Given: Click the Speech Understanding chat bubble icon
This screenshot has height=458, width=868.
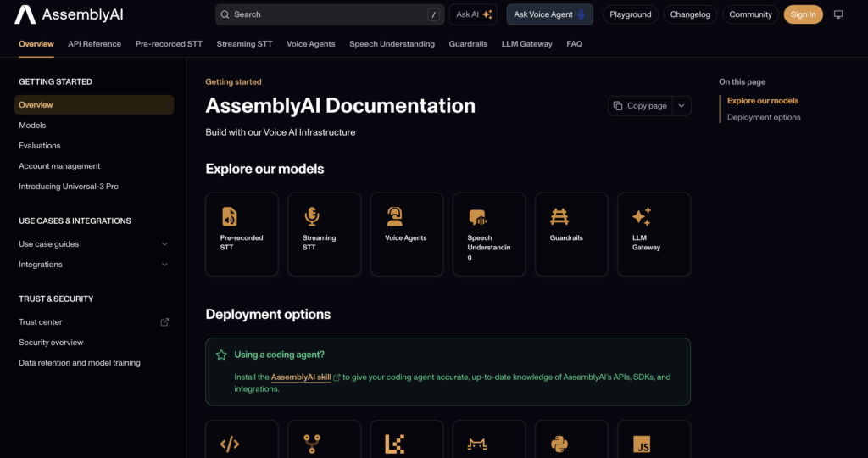Looking at the screenshot, I should (x=477, y=217).
